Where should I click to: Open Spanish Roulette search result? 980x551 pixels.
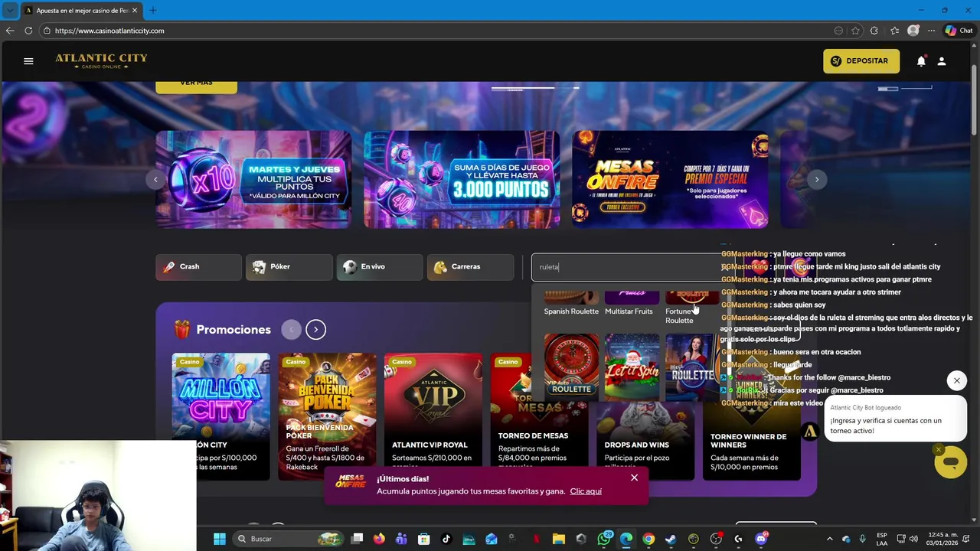coord(571,303)
